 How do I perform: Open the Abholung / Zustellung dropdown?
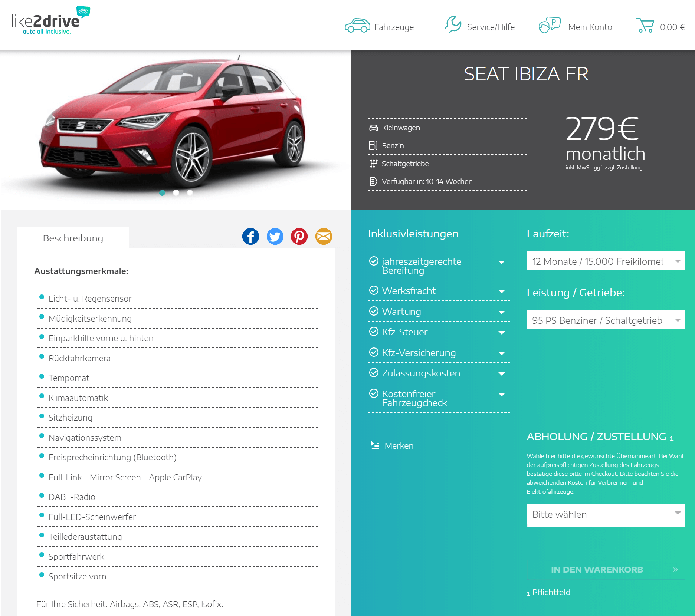(606, 514)
